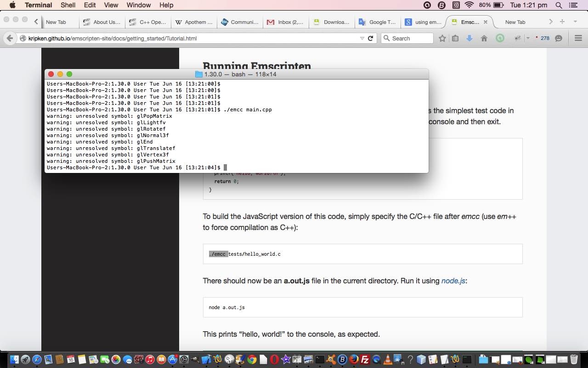Open Google Chrome from the Dock

point(252,359)
